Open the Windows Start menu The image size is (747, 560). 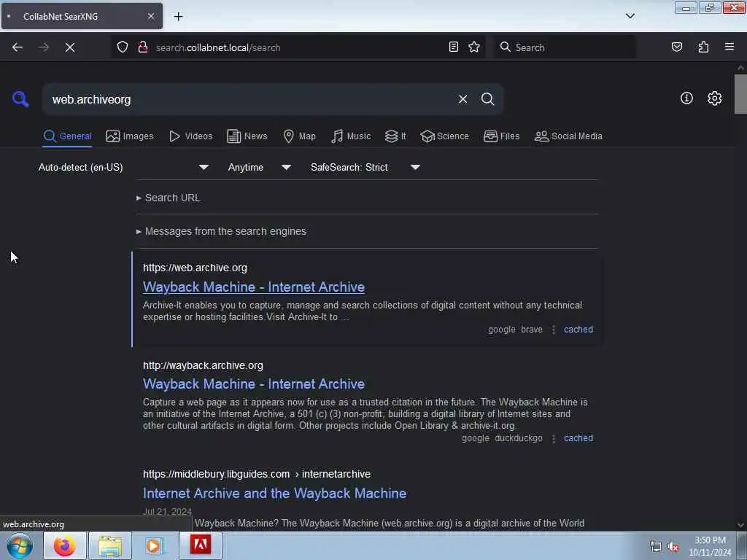[x=20, y=545]
